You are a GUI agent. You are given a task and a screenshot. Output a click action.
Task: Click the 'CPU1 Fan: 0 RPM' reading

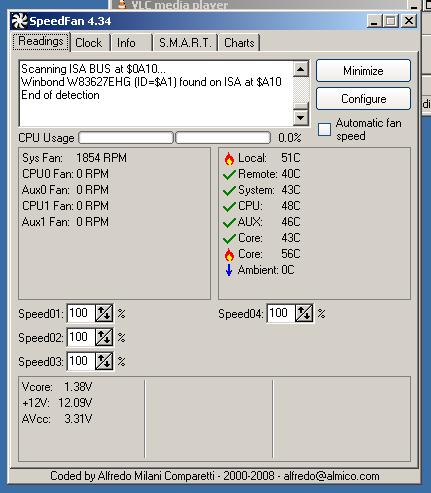coord(65,206)
